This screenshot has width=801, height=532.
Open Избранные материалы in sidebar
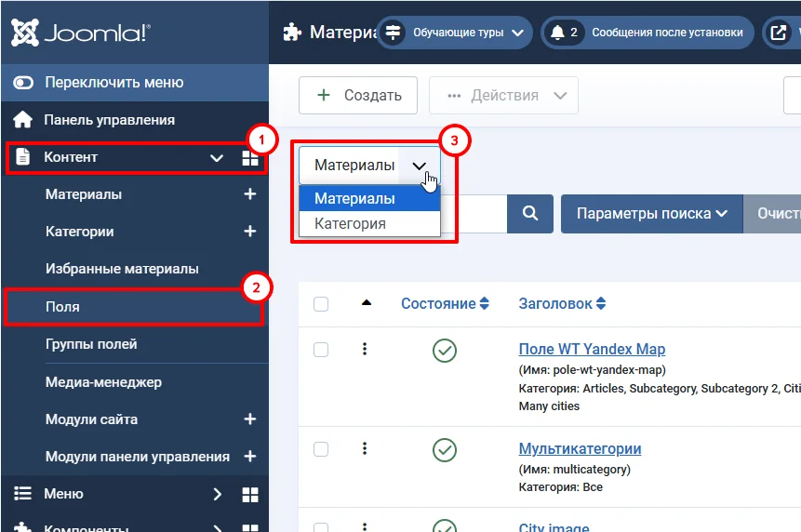(x=122, y=269)
